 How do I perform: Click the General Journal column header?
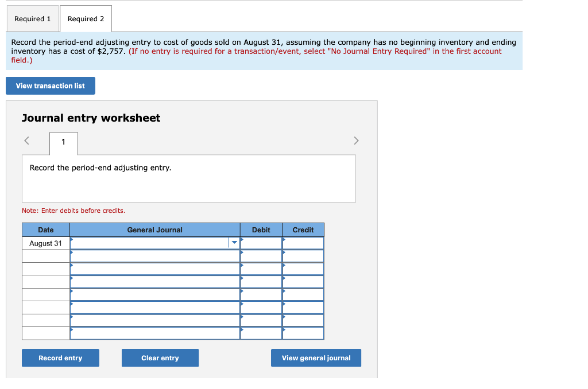click(x=154, y=229)
